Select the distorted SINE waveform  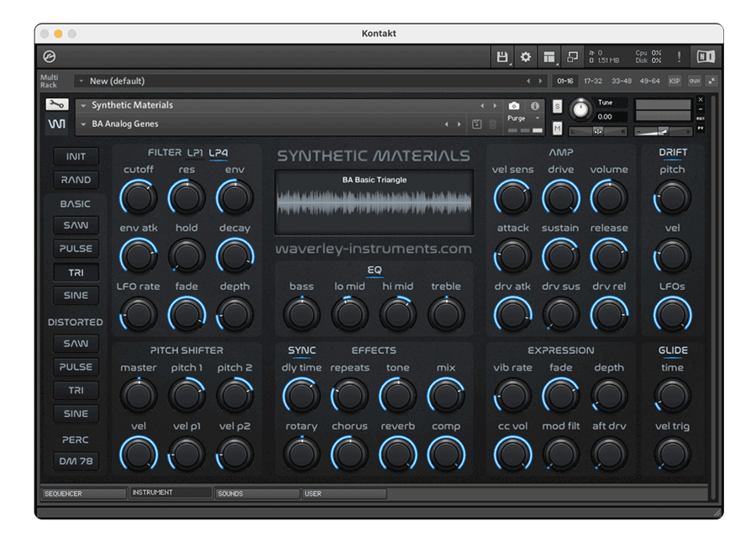coord(76,413)
